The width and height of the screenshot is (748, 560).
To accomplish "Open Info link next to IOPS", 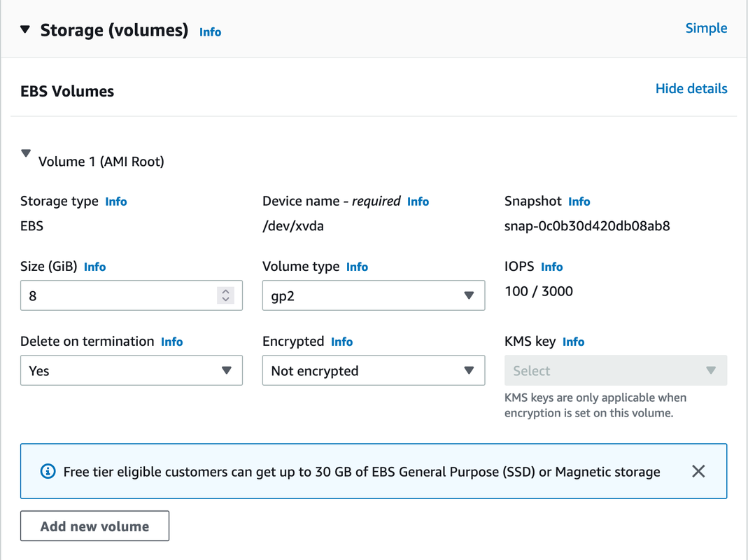I will tap(551, 267).
